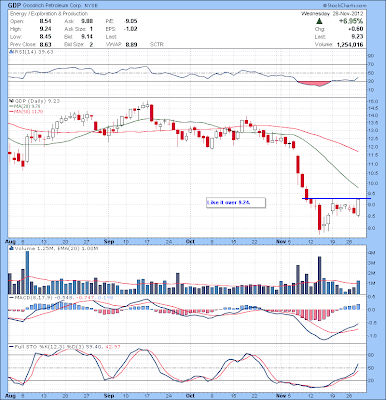Viewport: 386px width, 400px height.
Task: Click the Energy / Exploration & Production sector label
Action: click(x=49, y=14)
